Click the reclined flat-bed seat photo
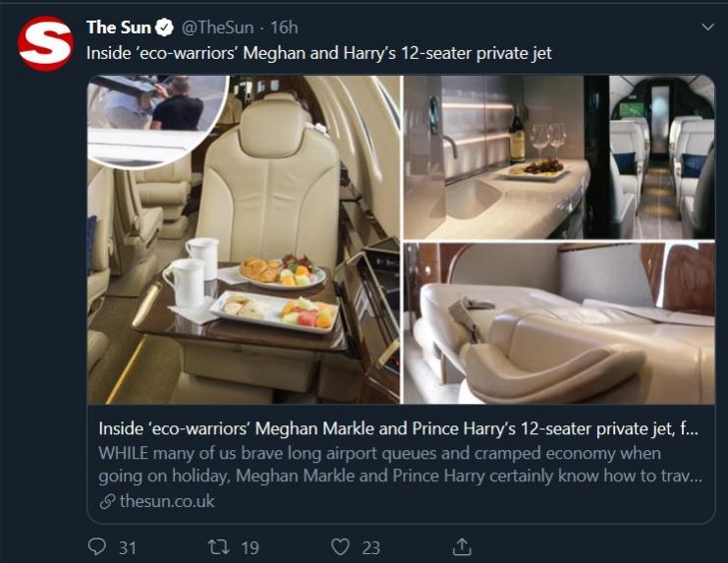 point(558,324)
